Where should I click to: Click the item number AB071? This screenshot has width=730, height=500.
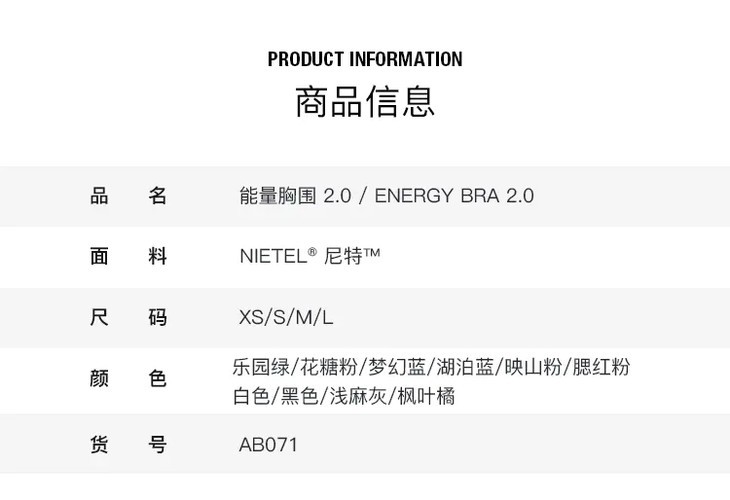(x=268, y=445)
